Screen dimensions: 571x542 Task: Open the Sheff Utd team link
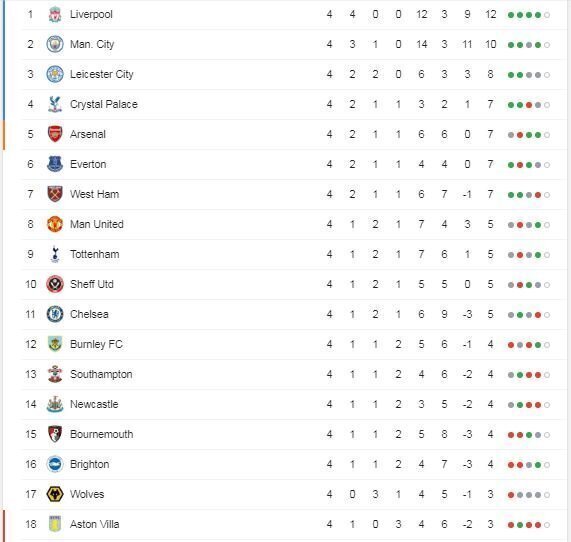tap(92, 284)
